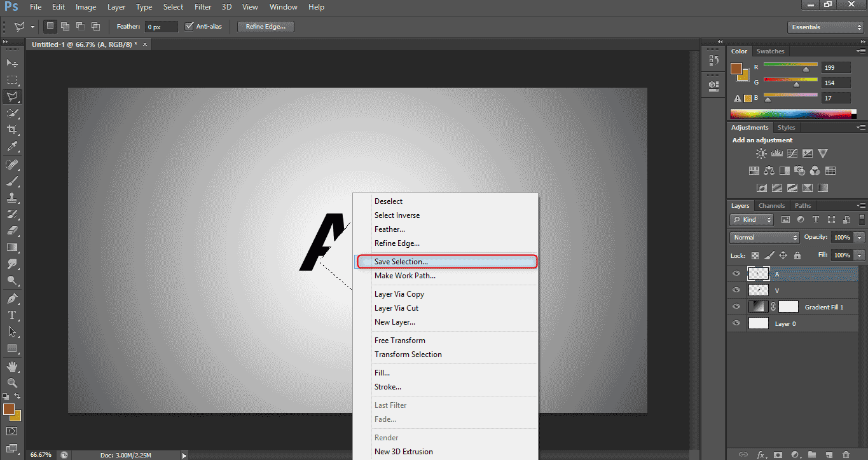Click the Subtract from selection icon

click(x=81, y=27)
